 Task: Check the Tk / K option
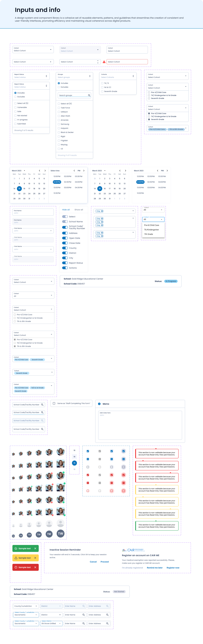pos(102,83)
